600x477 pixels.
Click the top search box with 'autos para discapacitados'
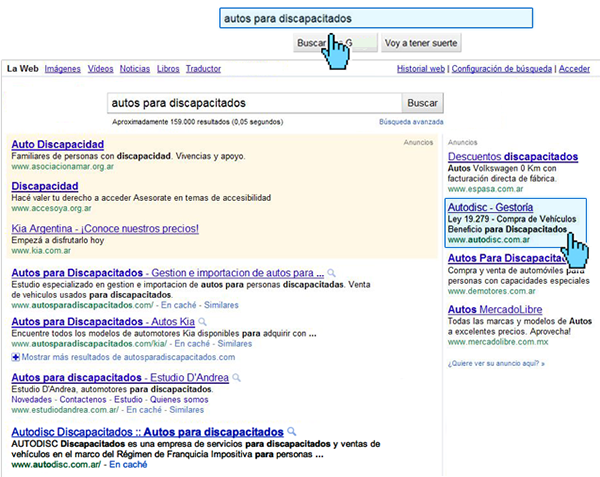[x=376, y=18]
